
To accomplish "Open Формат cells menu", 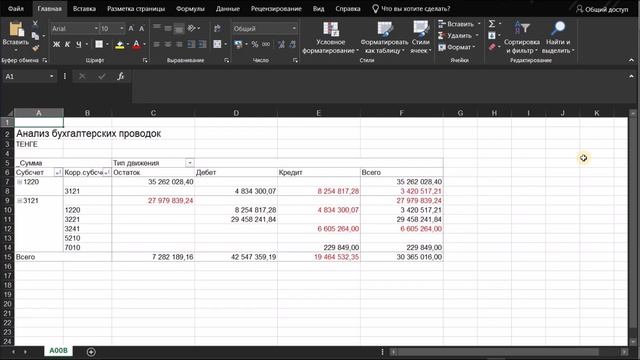I will tap(457, 47).
